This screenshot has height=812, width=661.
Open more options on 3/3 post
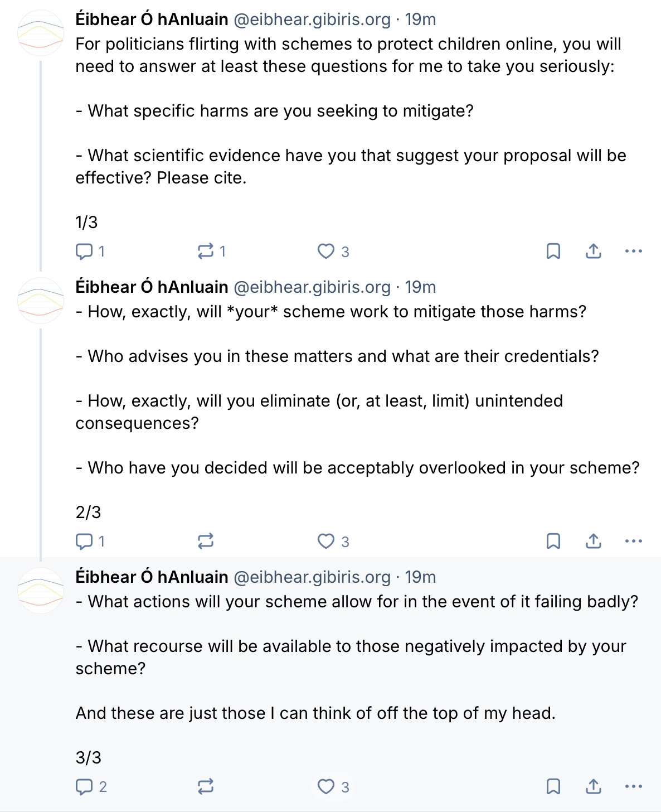click(x=634, y=787)
